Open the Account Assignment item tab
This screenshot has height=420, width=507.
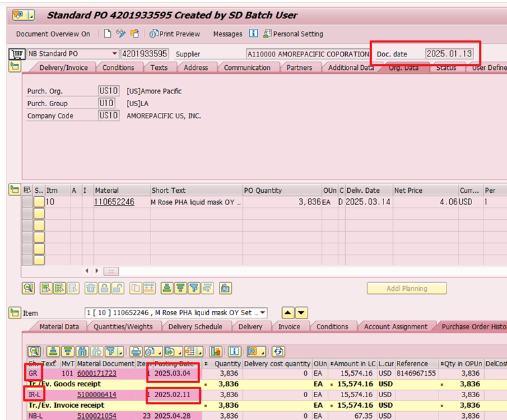point(396,327)
